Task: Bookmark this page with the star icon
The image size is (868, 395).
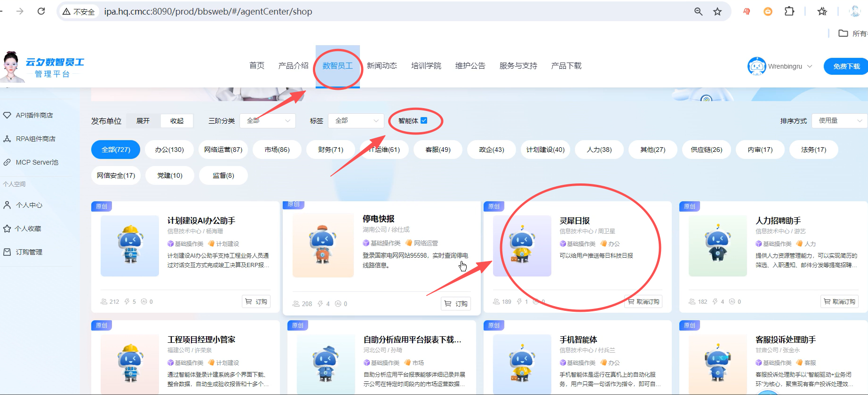Action: click(717, 11)
